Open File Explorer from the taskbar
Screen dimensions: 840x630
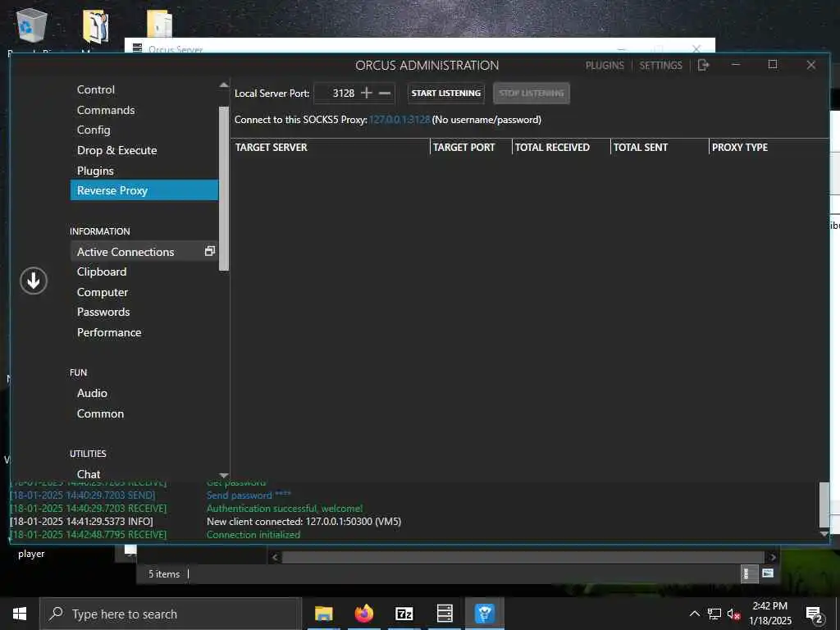point(323,614)
